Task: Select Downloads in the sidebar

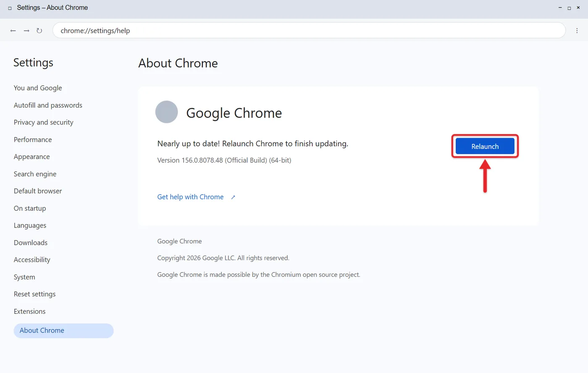Action: point(31,243)
